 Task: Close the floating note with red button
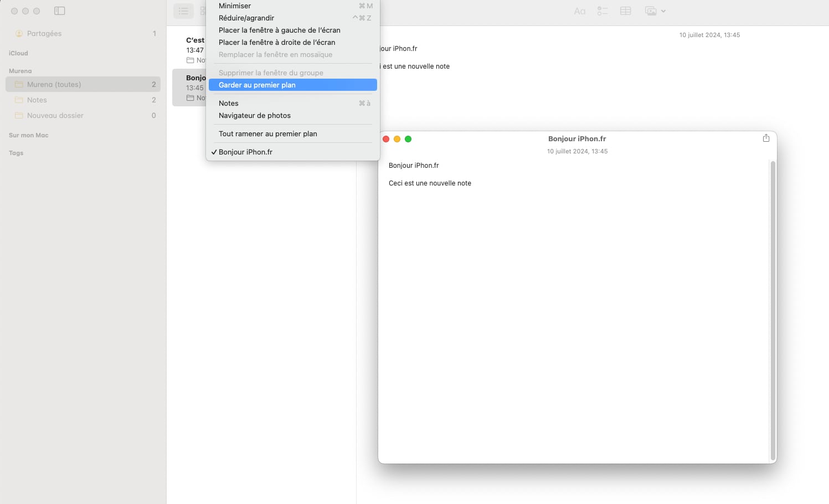386,139
